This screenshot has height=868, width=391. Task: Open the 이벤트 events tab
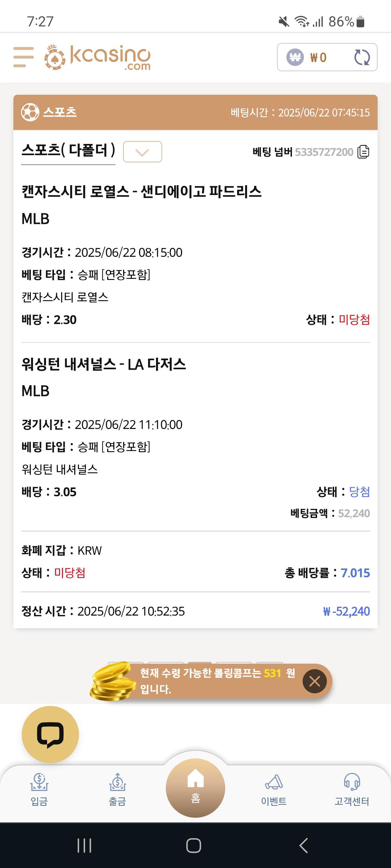pos(274,790)
